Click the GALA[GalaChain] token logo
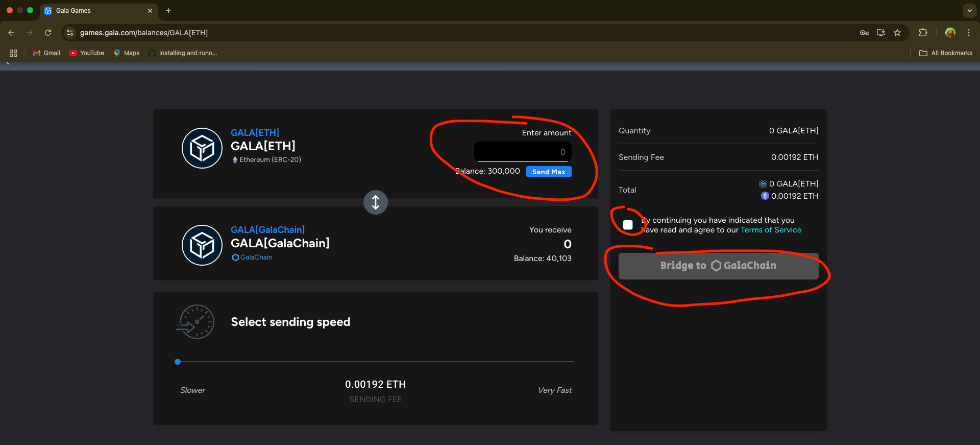980x445 pixels. (202, 245)
